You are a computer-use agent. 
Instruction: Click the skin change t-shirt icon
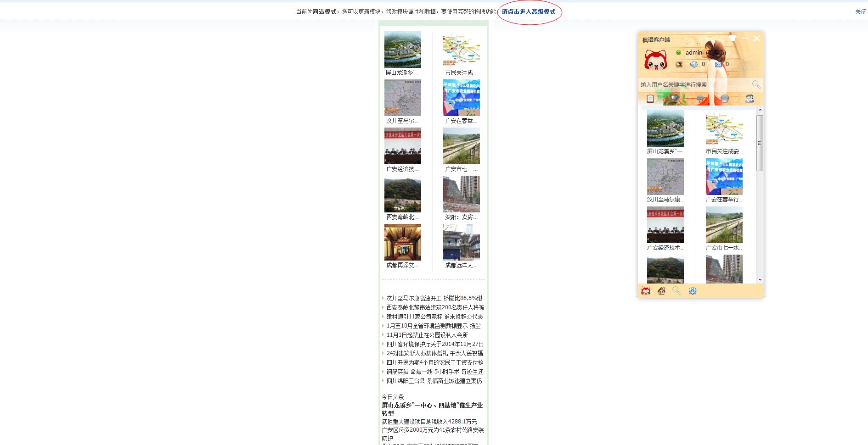pyautogui.click(x=733, y=38)
